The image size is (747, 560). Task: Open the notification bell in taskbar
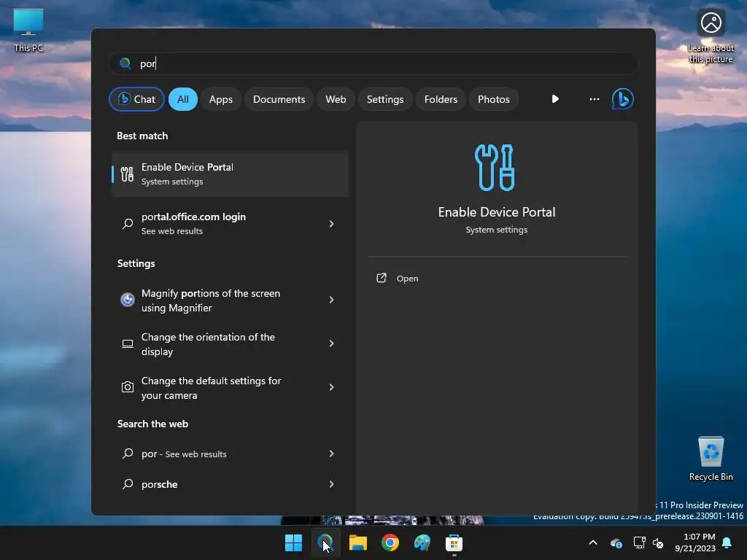[727, 542]
